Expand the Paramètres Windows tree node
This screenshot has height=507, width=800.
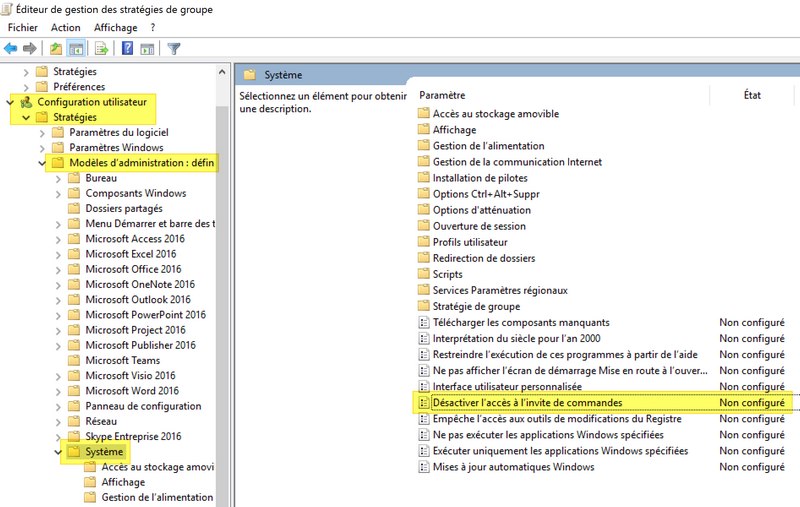pyautogui.click(x=42, y=148)
